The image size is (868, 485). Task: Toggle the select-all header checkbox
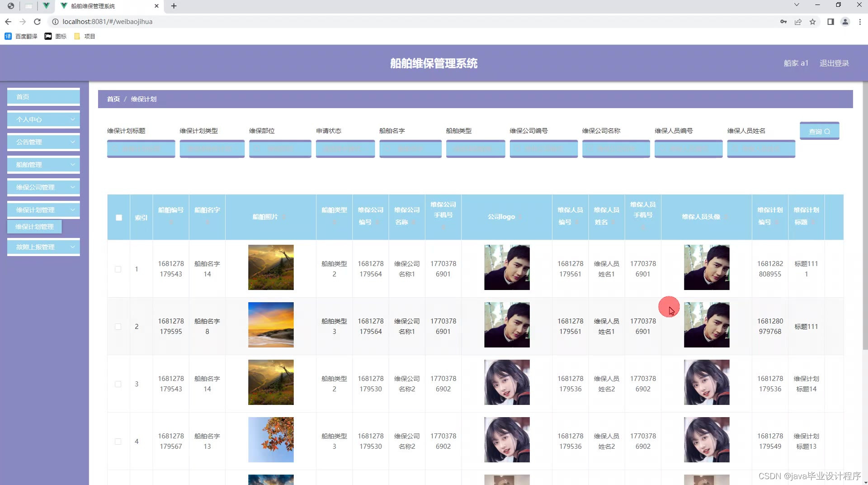[119, 218]
